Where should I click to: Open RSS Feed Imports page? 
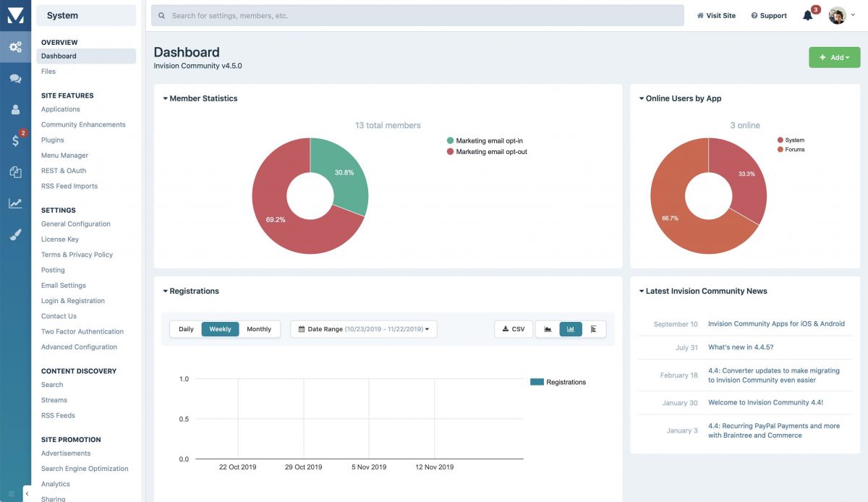pos(69,186)
